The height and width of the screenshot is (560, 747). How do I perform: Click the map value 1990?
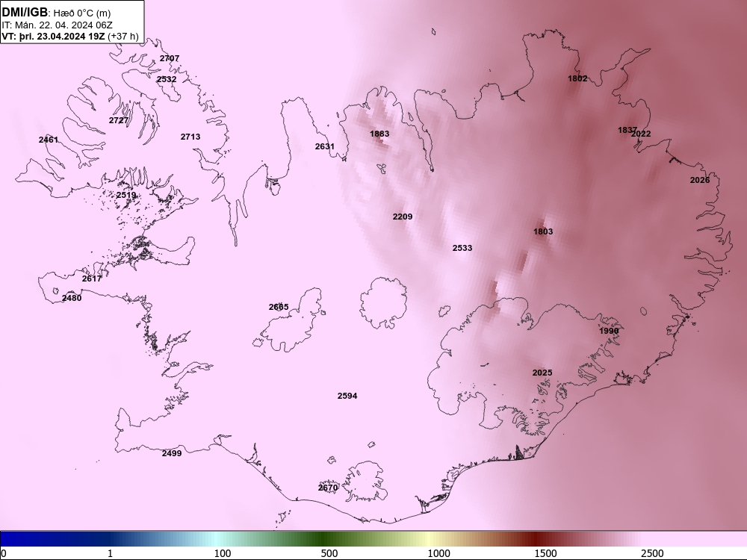point(609,331)
